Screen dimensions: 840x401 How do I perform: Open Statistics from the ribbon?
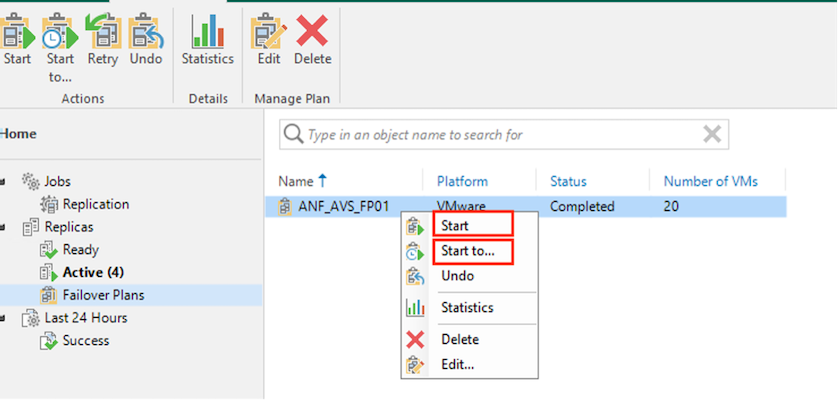click(x=208, y=32)
